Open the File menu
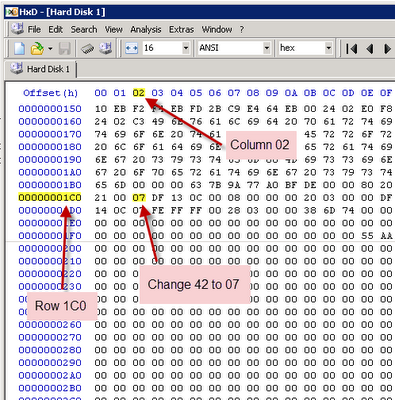 click(x=34, y=30)
